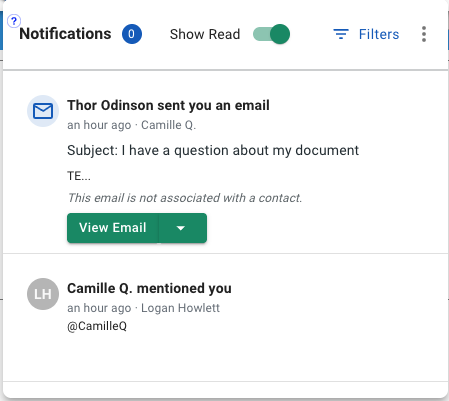
Task: Click the email subject line text
Action: (213, 150)
